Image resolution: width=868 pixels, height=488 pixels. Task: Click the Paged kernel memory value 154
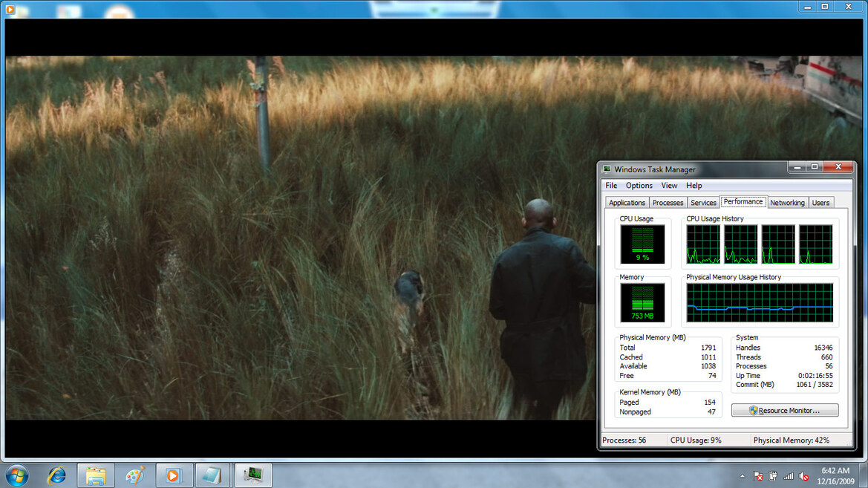710,402
